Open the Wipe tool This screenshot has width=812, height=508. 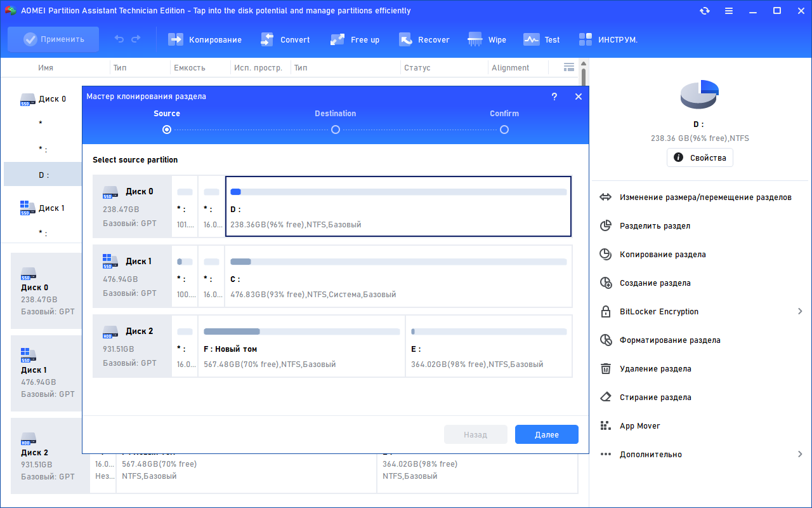pos(487,39)
